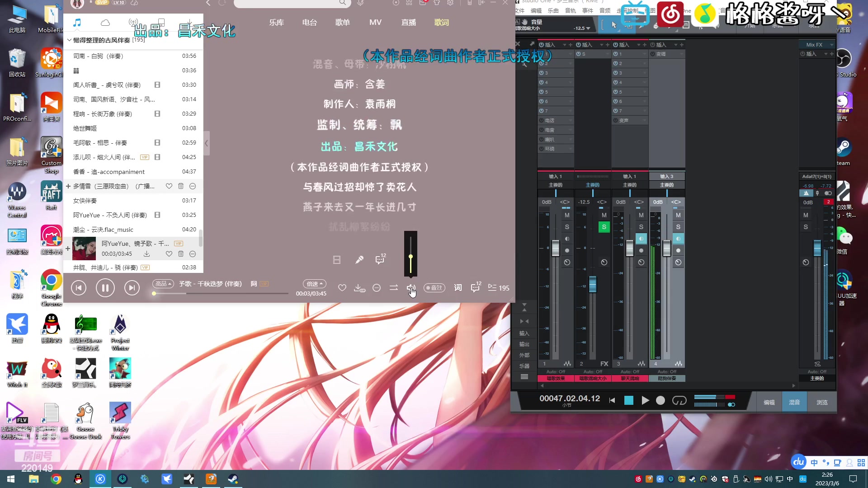Favorite the 多情雪 song row

[x=169, y=186]
